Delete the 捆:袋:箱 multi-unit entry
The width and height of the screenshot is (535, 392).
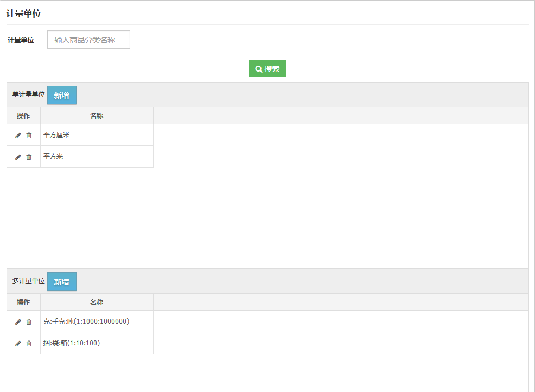point(29,344)
